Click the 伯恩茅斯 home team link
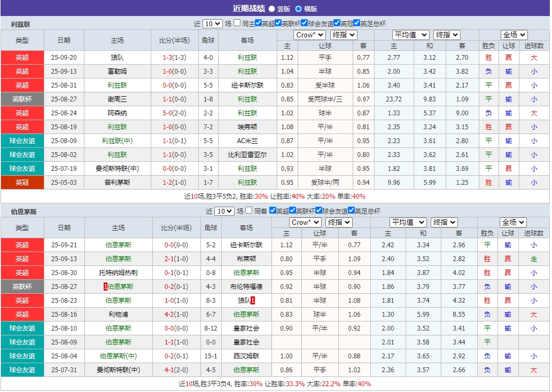 (x=119, y=245)
